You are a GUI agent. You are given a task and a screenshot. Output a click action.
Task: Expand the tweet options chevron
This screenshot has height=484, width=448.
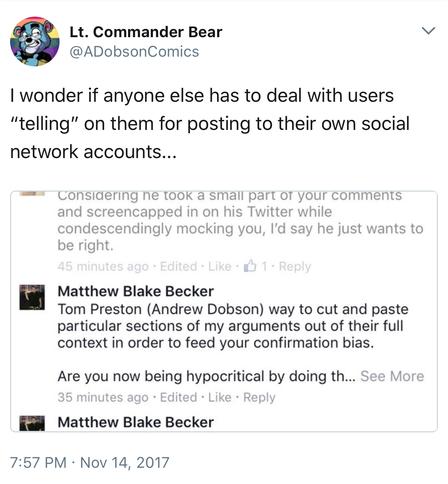429,31
